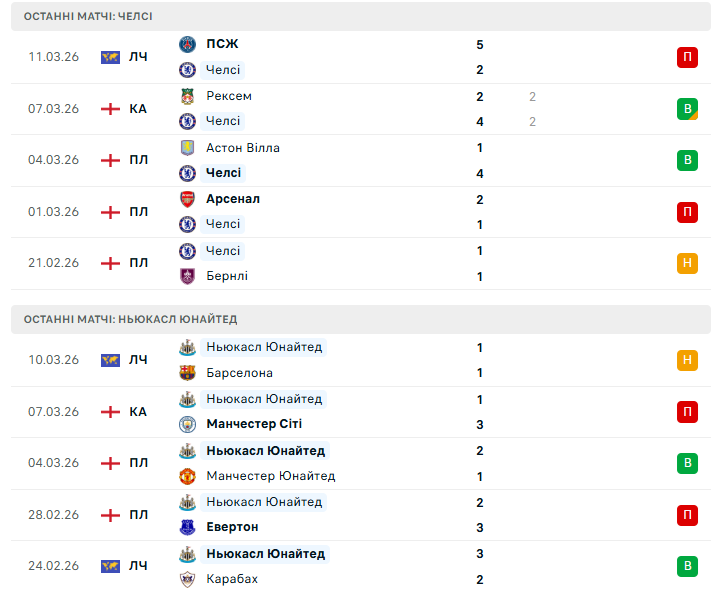720x593 pixels.
Task: Click the Barcelona club crest icon
Action: pyautogui.click(x=187, y=373)
